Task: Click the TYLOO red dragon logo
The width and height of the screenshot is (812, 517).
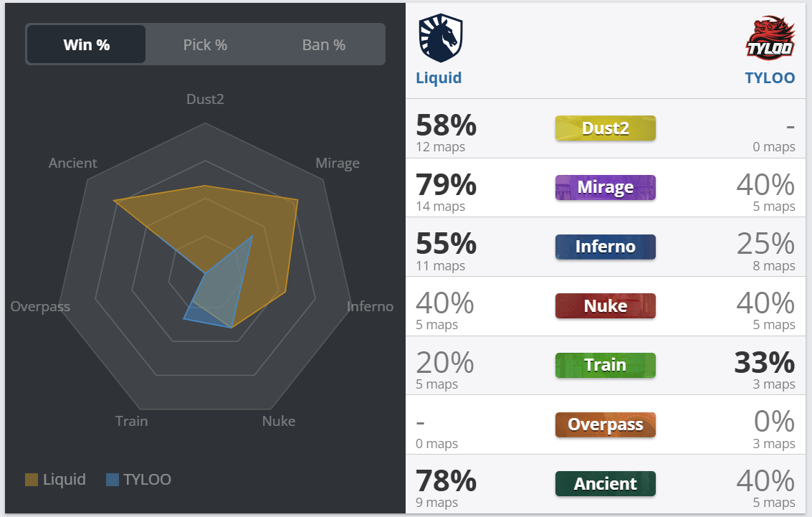Action: 770,39
